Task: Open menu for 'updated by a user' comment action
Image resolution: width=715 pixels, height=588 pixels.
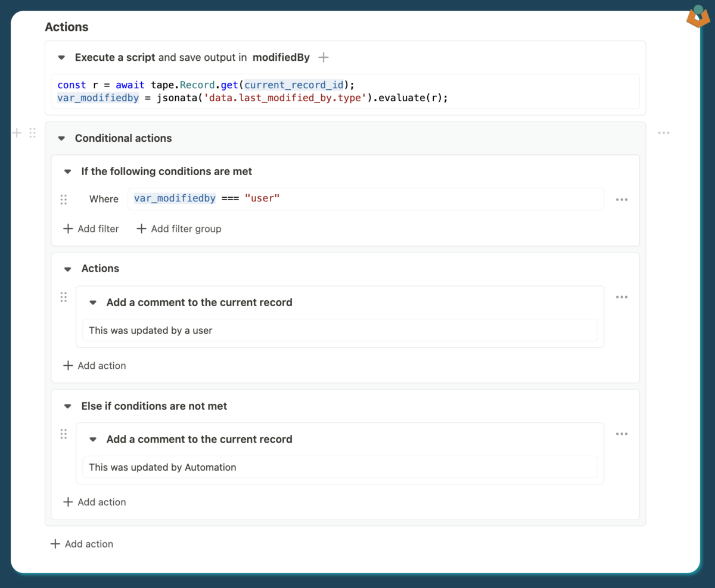Action: 621,297
